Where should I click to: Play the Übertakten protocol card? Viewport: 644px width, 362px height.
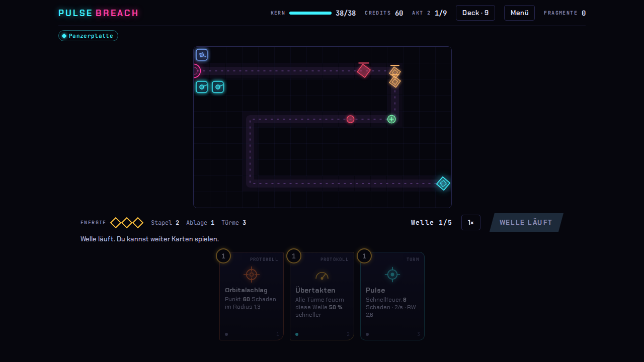[322, 296]
